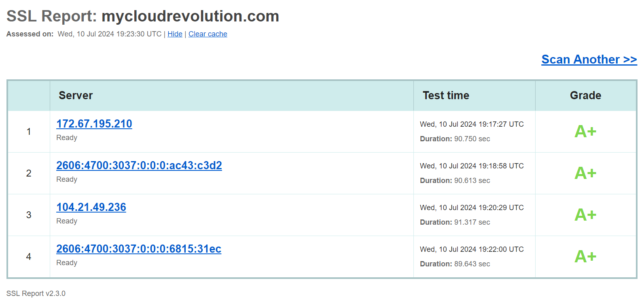This screenshot has width=644, height=302.
Task: Open the Scan Another link
Action: (589, 60)
